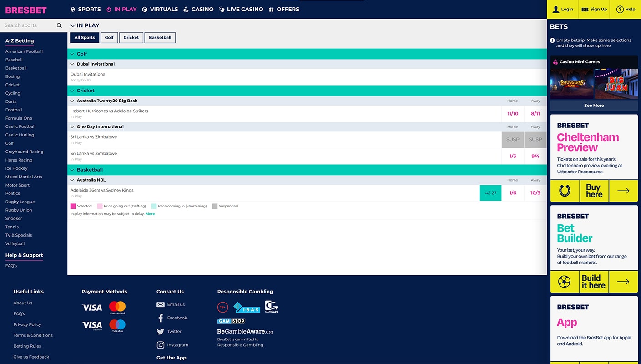This screenshot has width=641, height=364.
Task: Click the football icon on Bet Builder
Action: [x=565, y=282]
